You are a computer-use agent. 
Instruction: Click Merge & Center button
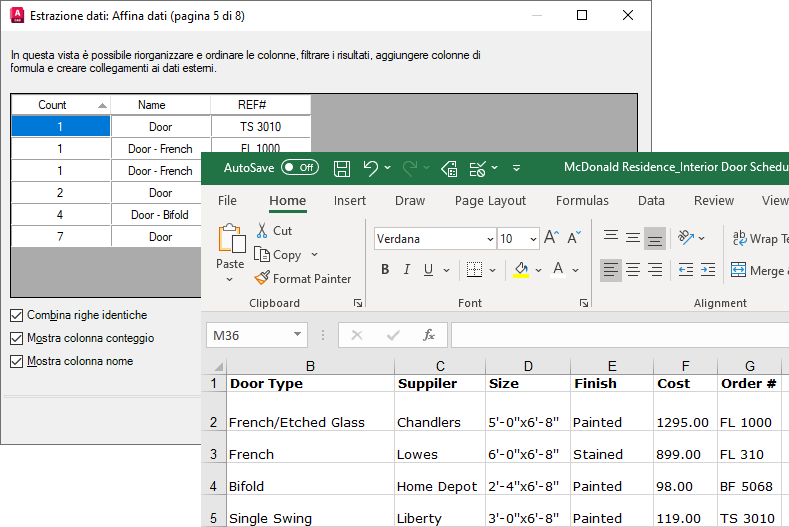click(x=760, y=270)
